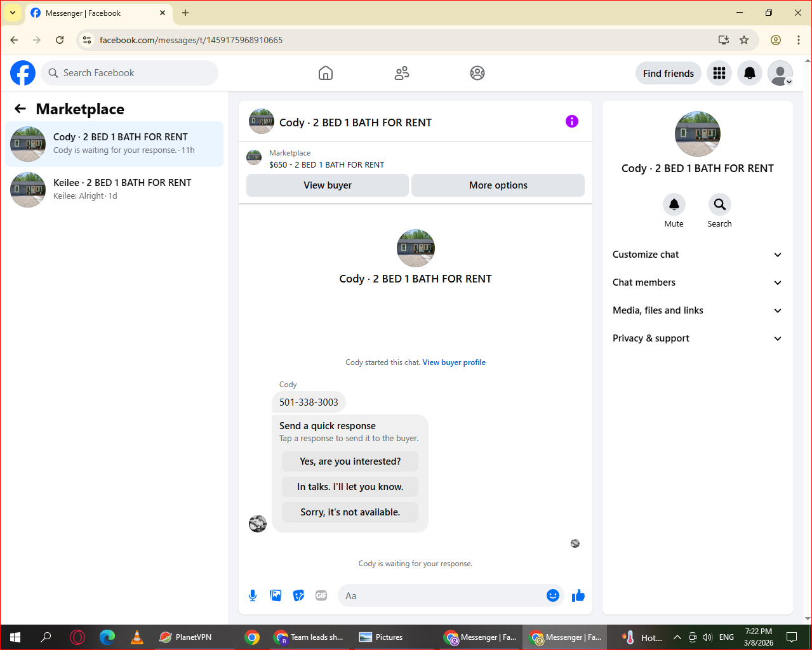The image size is (812, 650).
Task: Open Team leads Chrome window in taskbar
Action: [x=309, y=637]
